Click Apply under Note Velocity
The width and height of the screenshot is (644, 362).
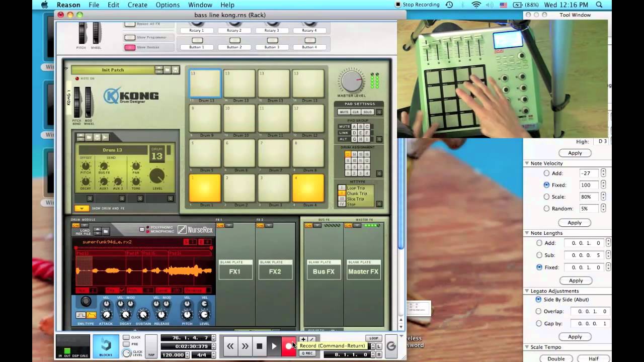click(575, 223)
